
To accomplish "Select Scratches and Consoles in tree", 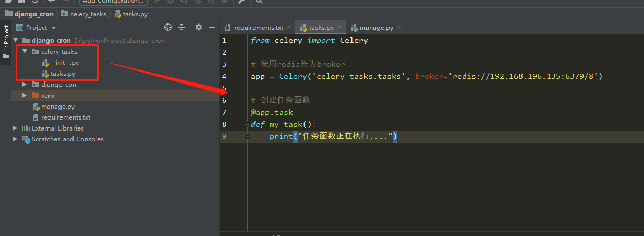I will 67,139.
